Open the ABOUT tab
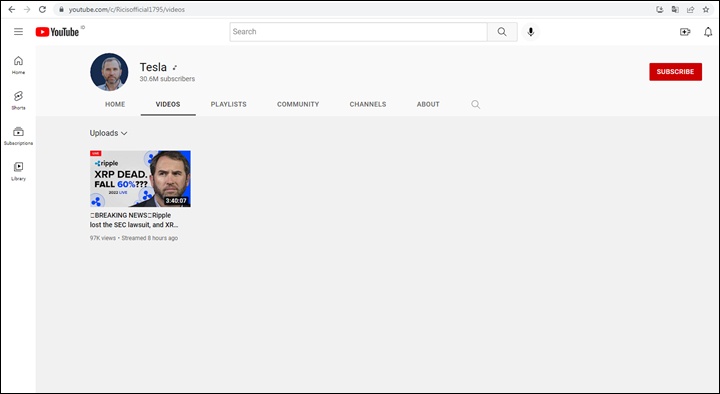 click(428, 104)
